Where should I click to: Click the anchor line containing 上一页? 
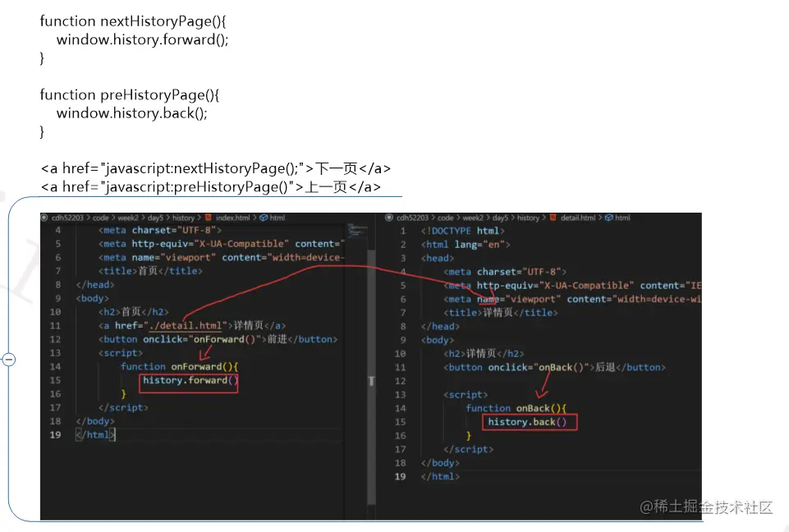211,186
